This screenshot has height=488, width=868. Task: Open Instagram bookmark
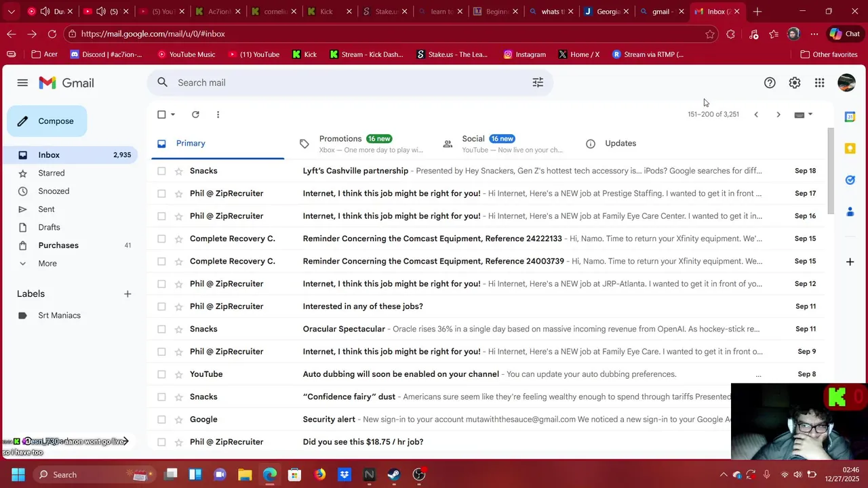[x=524, y=54]
